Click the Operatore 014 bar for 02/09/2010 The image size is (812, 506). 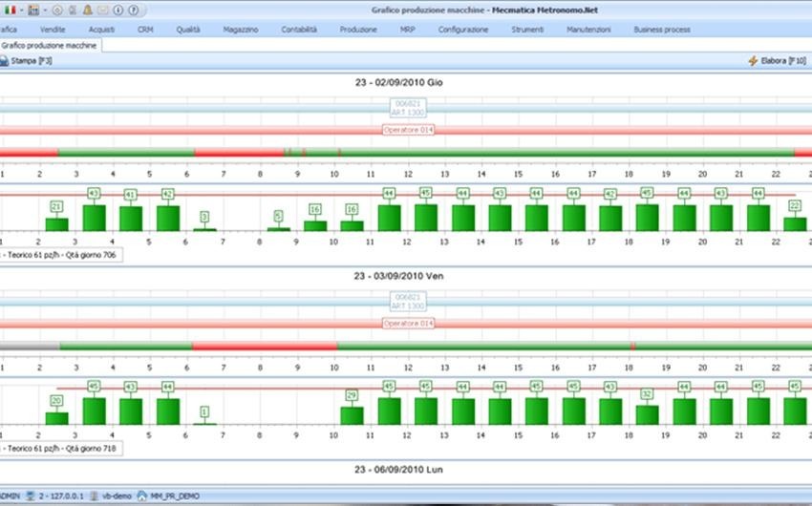(x=408, y=130)
